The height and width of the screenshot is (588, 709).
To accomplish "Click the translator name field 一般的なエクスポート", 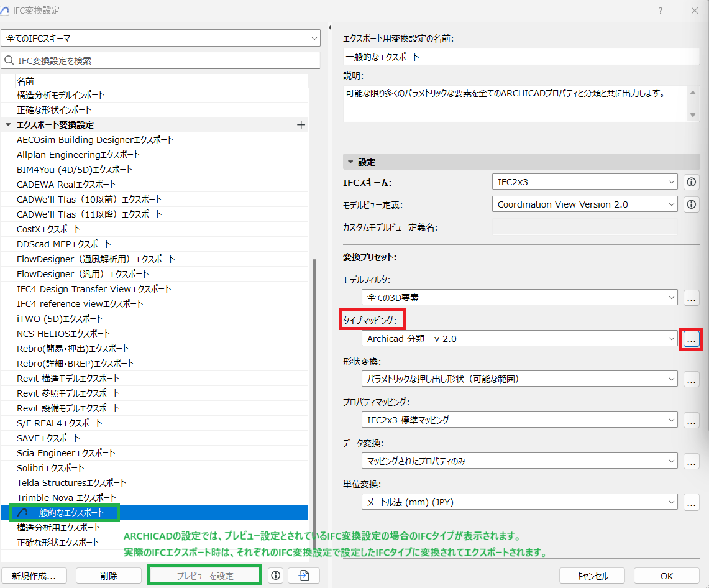I will click(521, 57).
